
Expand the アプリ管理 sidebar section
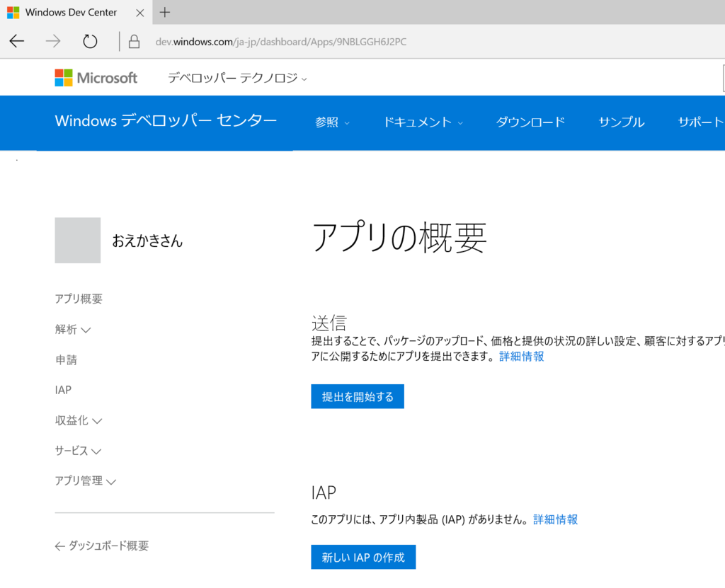coord(86,480)
